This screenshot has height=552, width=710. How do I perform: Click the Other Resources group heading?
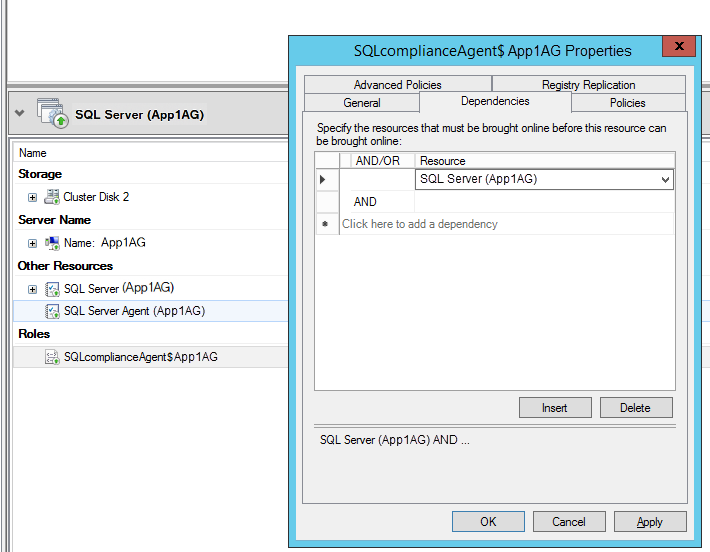[x=65, y=266]
